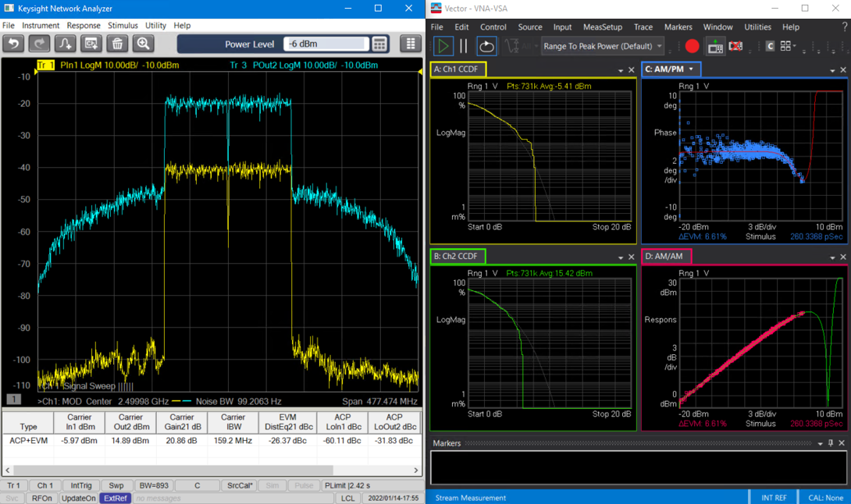This screenshot has height=504, width=851.
Task: Click the Delete trace trash icon
Action: (x=117, y=44)
